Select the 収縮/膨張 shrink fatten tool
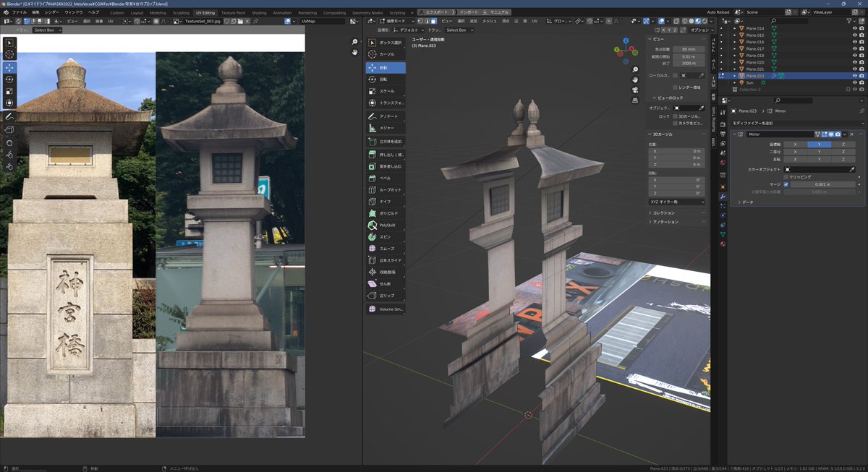The height and width of the screenshot is (472, 868). point(386,273)
